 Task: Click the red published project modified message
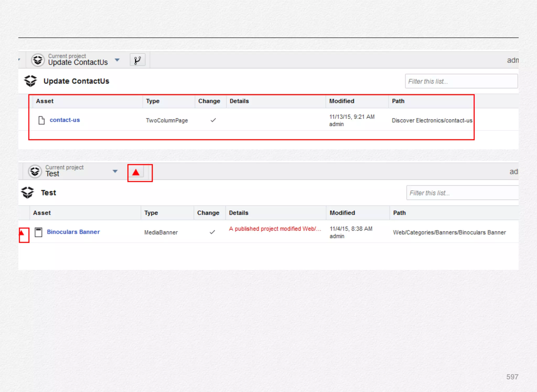coord(275,229)
